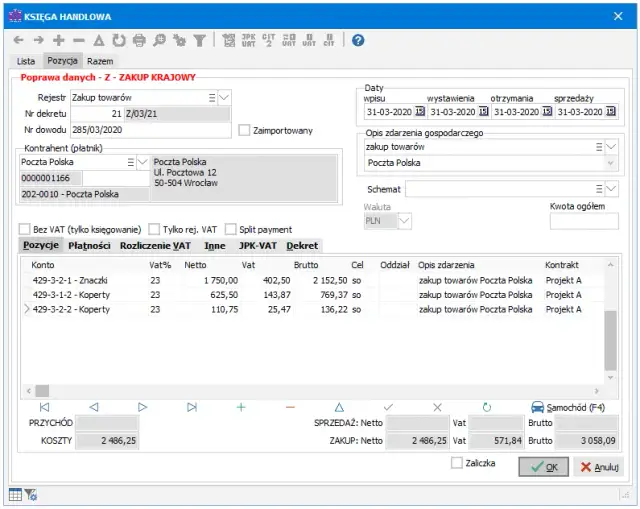The image size is (640, 509).
Task: Click the magnifier search icon in toolbar
Action: pos(160,40)
